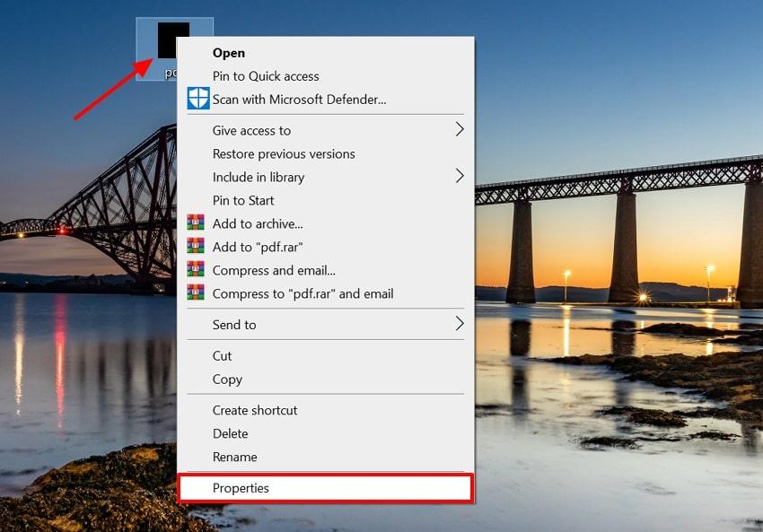Choose Restore previous versions

click(284, 153)
